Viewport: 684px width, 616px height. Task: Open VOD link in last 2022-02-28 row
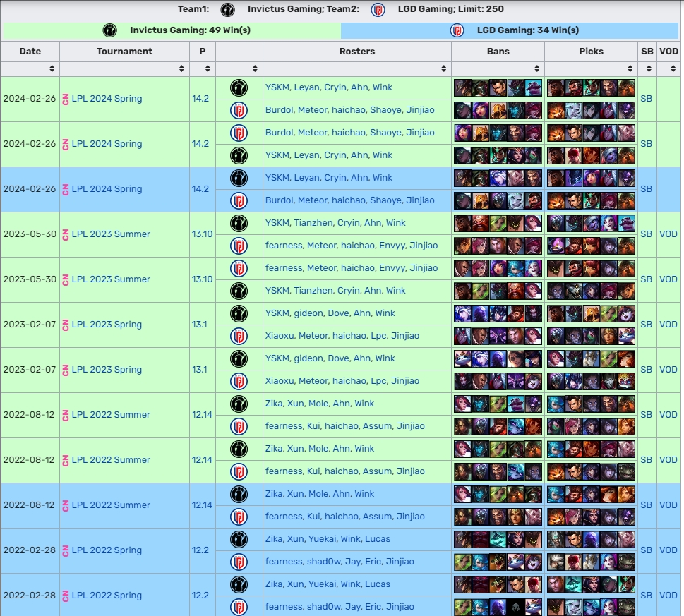point(668,595)
